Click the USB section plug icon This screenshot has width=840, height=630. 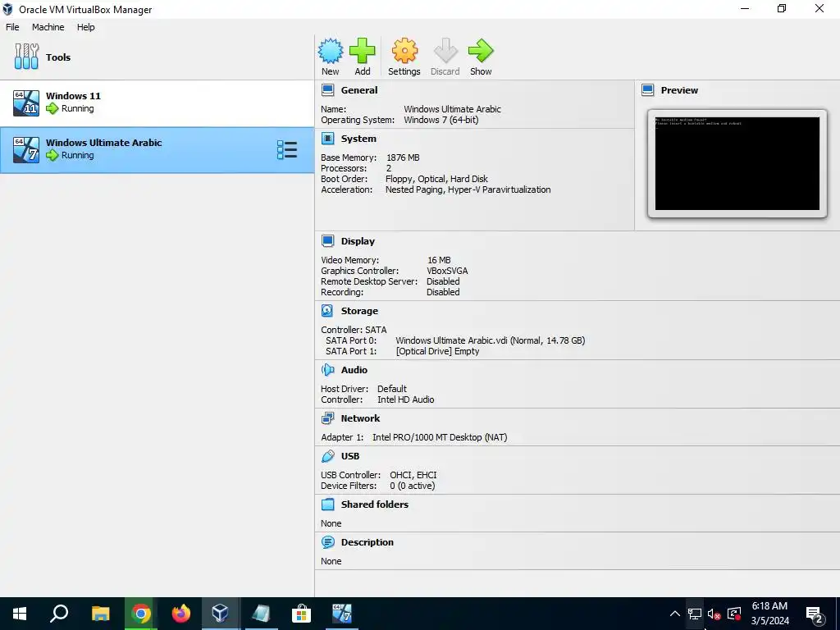tap(328, 456)
